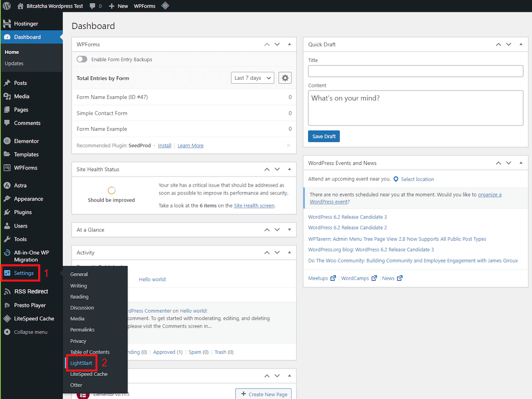532x399 pixels.
Task: Click the Hostinger sidebar icon
Action: (x=7, y=23)
